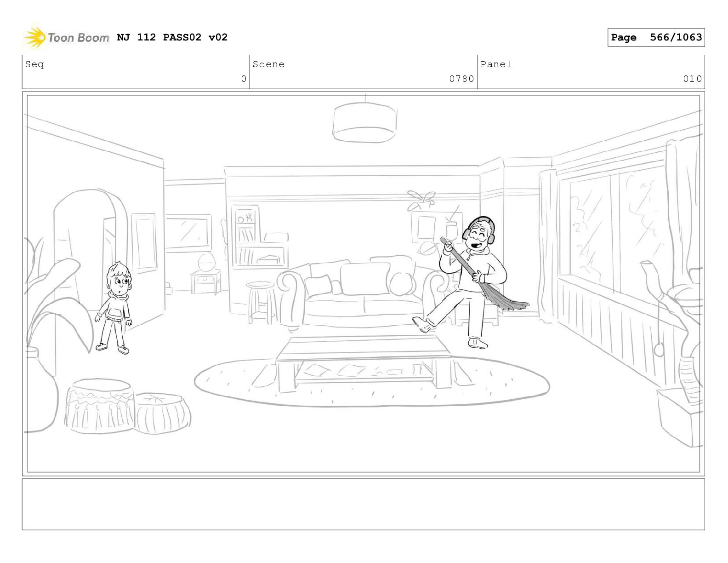Click the Scene number '0780'

point(461,79)
